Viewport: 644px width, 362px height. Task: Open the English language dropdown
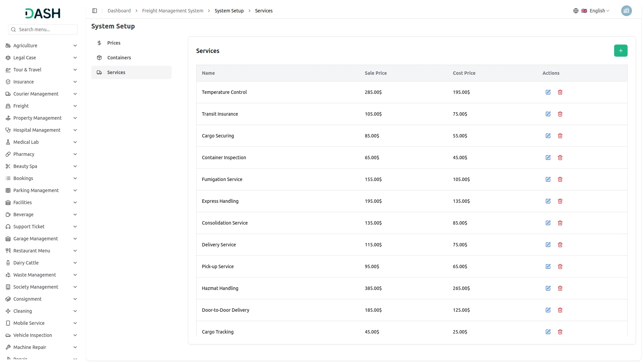[x=598, y=10]
